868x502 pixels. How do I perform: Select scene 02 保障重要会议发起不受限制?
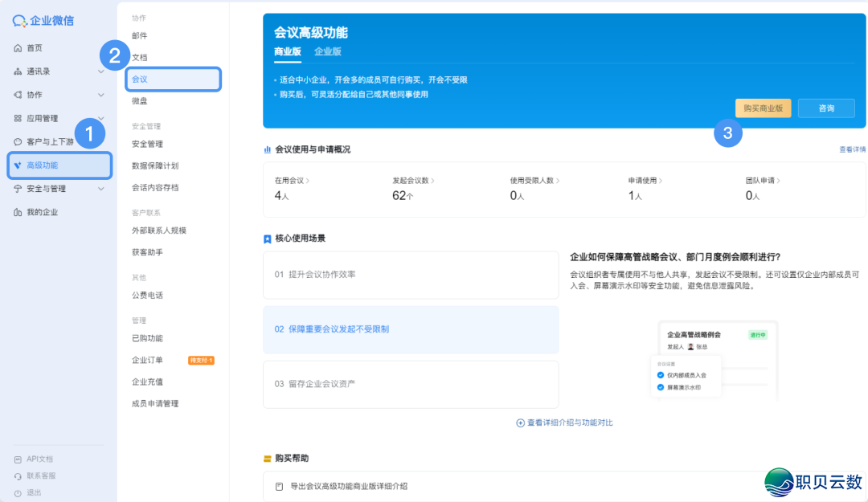411,329
